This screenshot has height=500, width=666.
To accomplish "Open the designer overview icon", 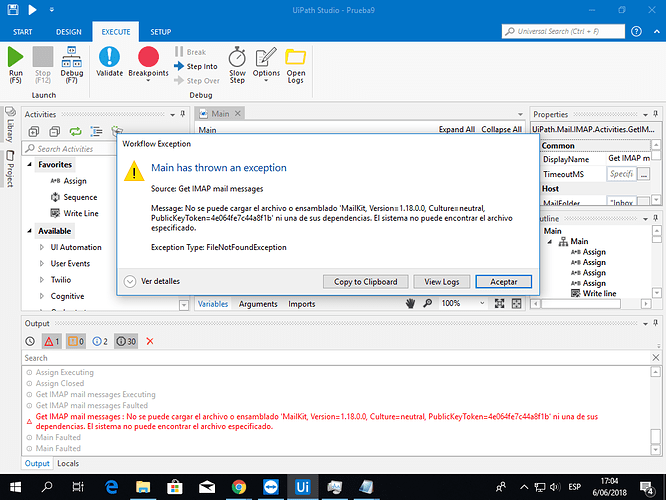I will click(x=516, y=303).
